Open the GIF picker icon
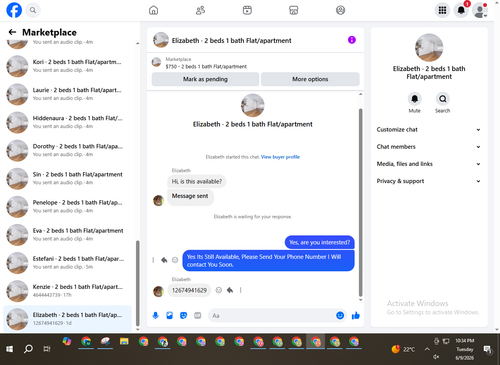The image size is (500, 365). pos(198,315)
